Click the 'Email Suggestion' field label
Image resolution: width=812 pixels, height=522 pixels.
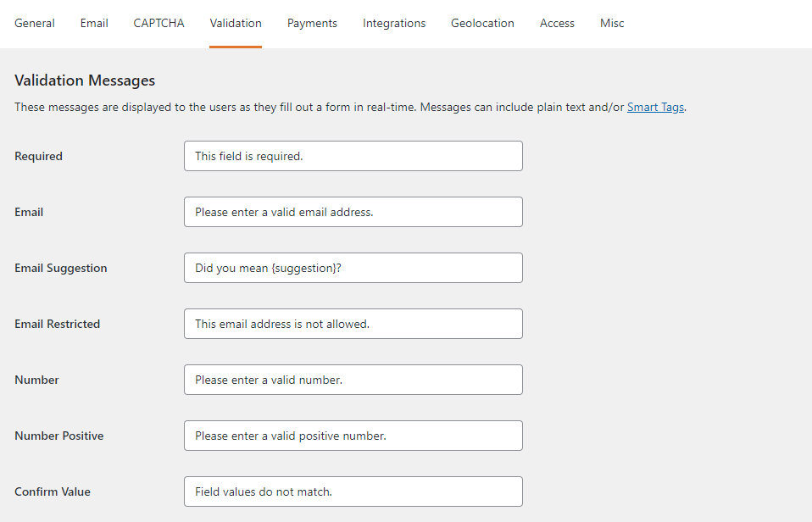61,268
